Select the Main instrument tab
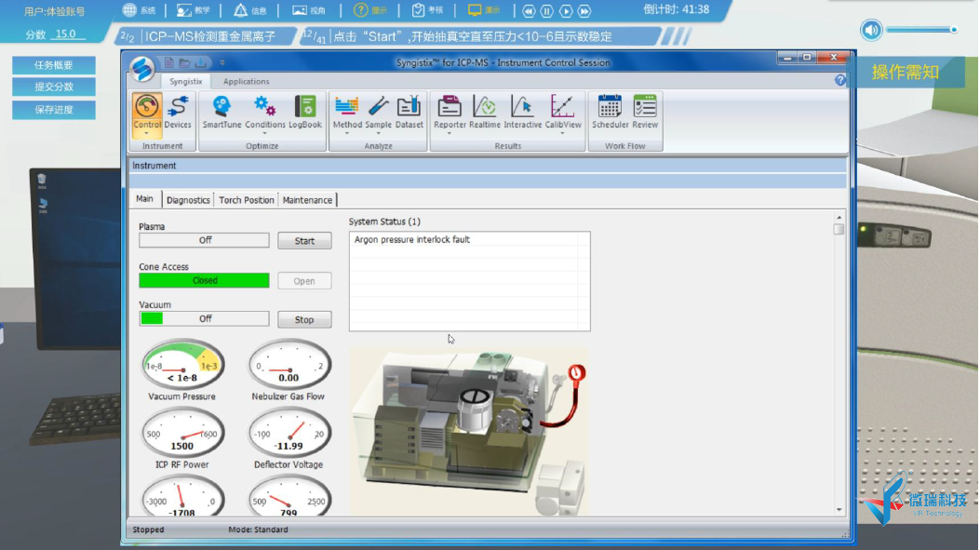Screen dimensions: 980x550 [x=144, y=199]
